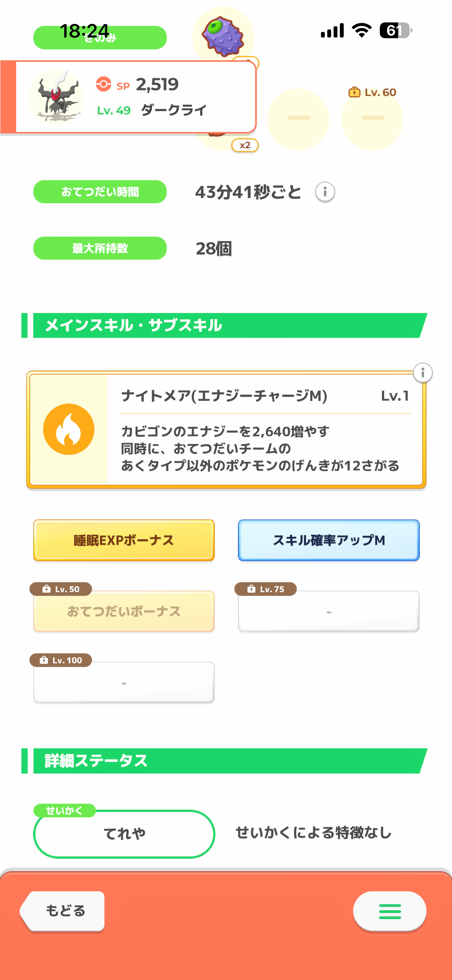Viewport: 452px width, 980px height.
Task: Tap the orange flame skill icon
Action: pyautogui.click(x=69, y=429)
